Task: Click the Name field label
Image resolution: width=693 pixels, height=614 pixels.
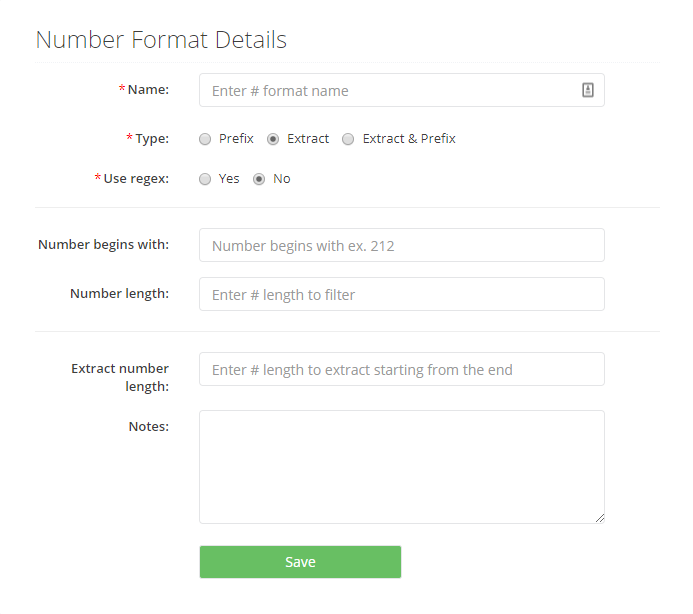Action: coord(148,90)
